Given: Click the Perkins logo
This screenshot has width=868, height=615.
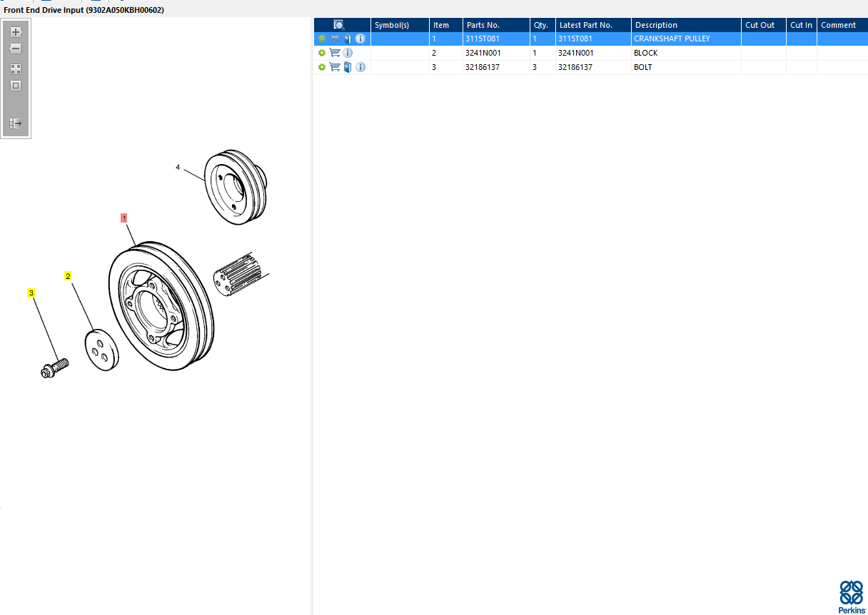Looking at the screenshot, I should (x=851, y=596).
